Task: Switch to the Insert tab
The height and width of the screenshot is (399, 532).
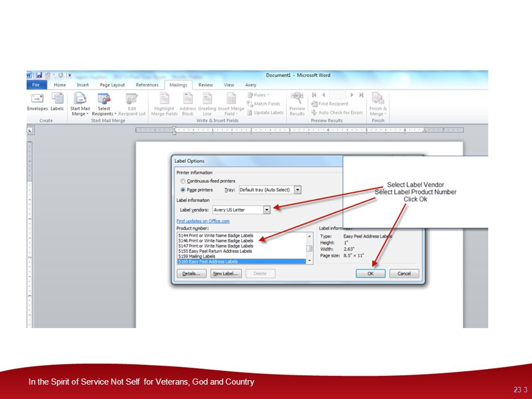Action: tap(83, 85)
